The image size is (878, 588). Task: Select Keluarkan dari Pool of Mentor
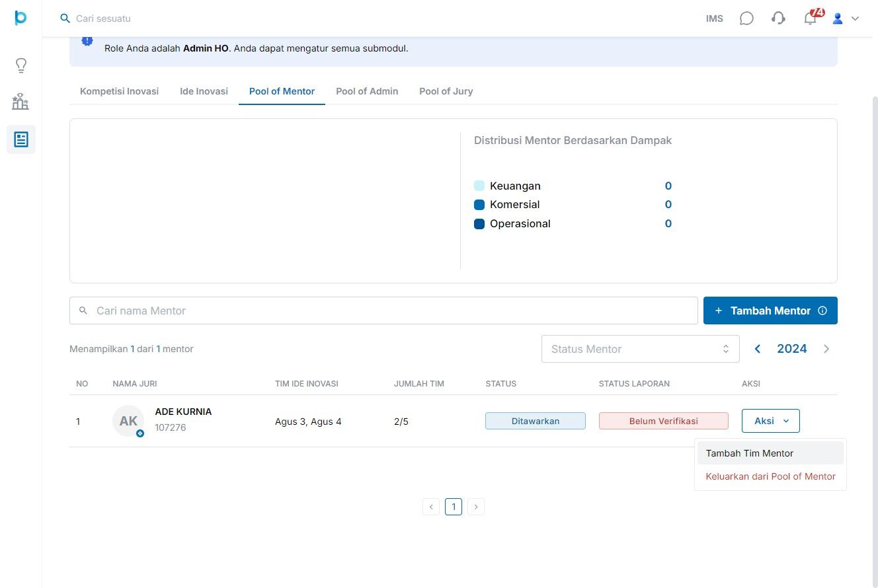770,476
